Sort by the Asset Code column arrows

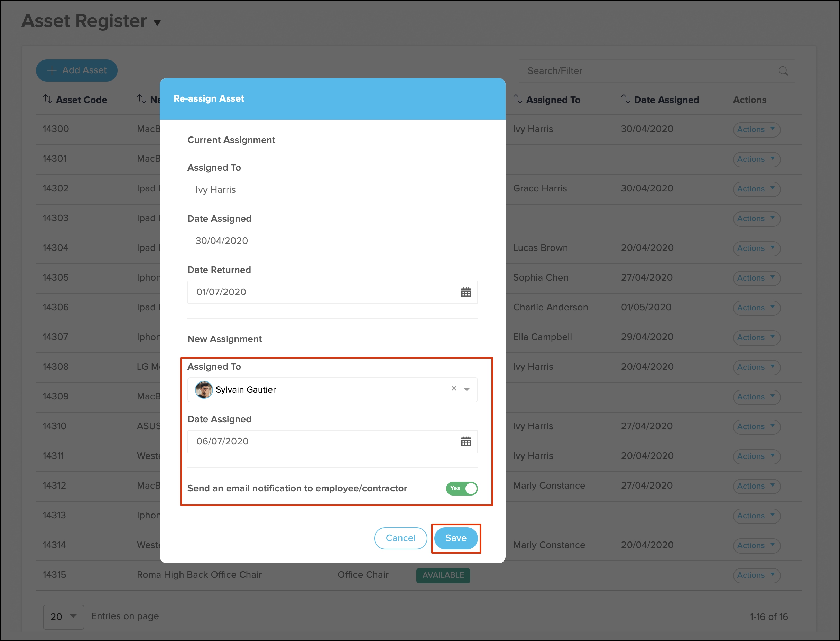click(x=47, y=99)
